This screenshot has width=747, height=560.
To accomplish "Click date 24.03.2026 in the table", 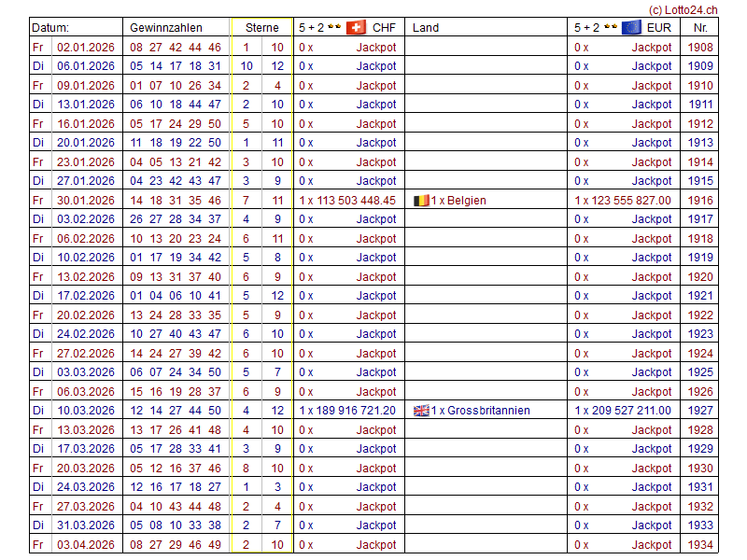I will 86,487.
